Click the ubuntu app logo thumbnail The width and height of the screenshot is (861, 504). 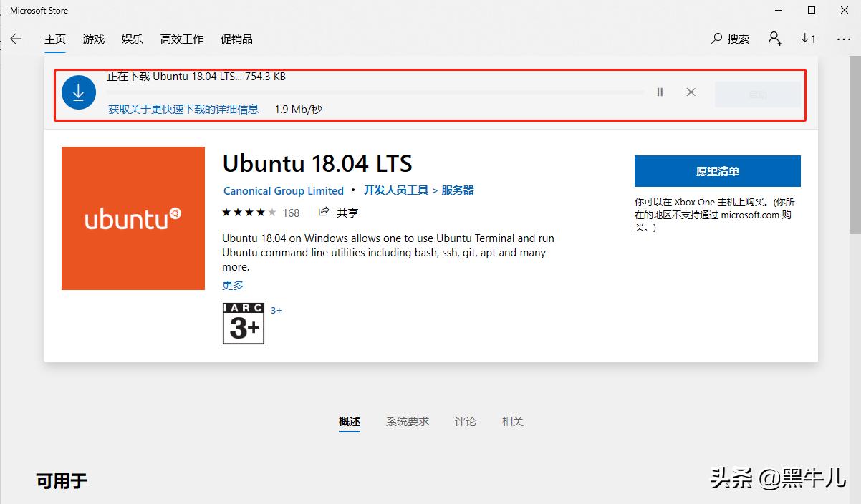[133, 218]
